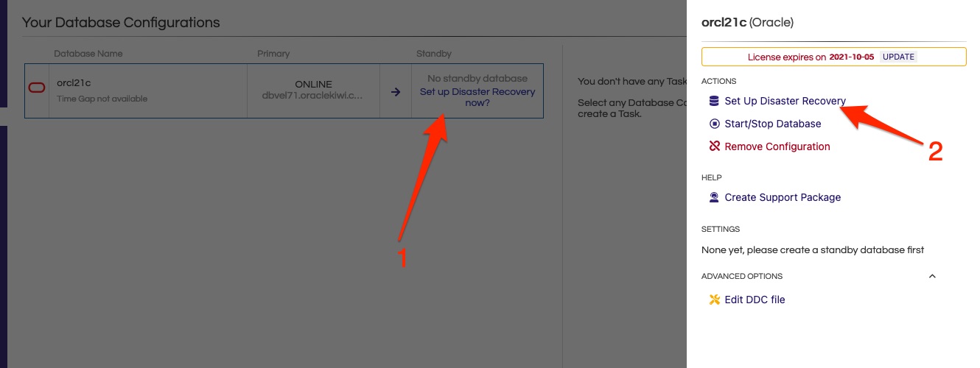Viewport: 980px width, 368px height.
Task: Click the yellow tools icon for Edit DDC
Action: (x=713, y=300)
